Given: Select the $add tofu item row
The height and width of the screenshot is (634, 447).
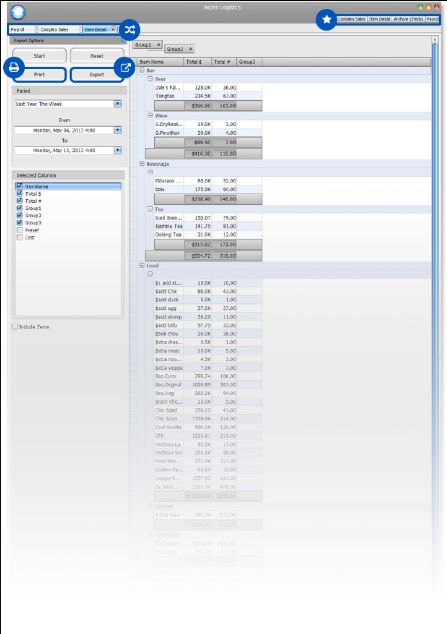Looking at the screenshot, I should pyautogui.click(x=208, y=325).
